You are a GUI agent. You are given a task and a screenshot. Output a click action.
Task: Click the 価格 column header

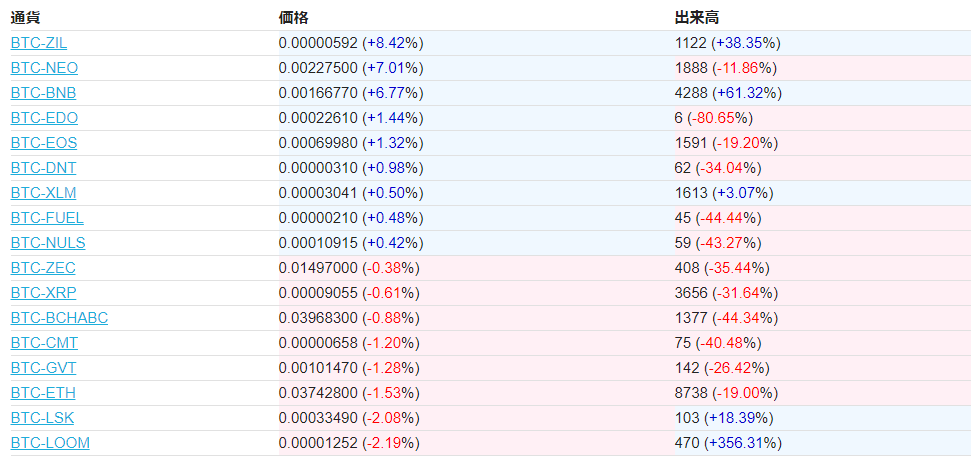pos(294,18)
